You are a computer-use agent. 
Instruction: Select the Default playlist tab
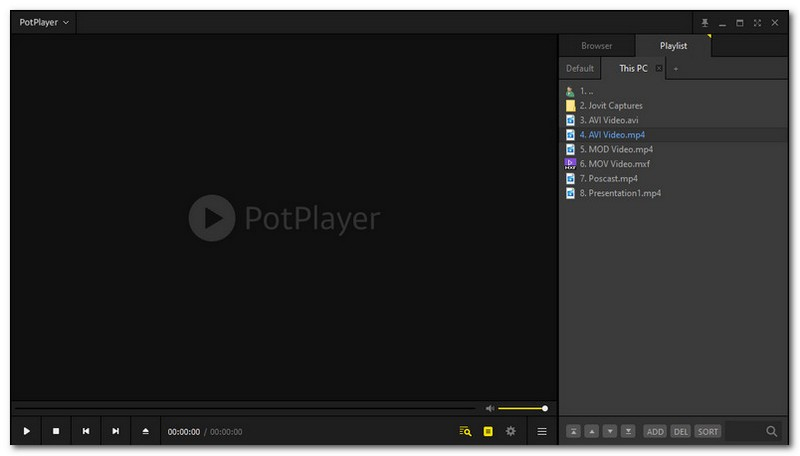pyautogui.click(x=580, y=68)
